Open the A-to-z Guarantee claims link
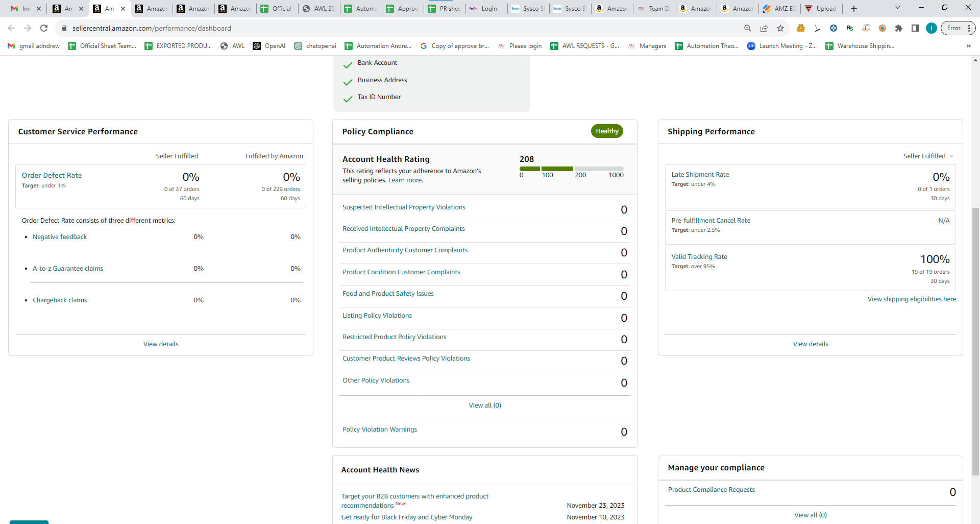 [x=68, y=269]
